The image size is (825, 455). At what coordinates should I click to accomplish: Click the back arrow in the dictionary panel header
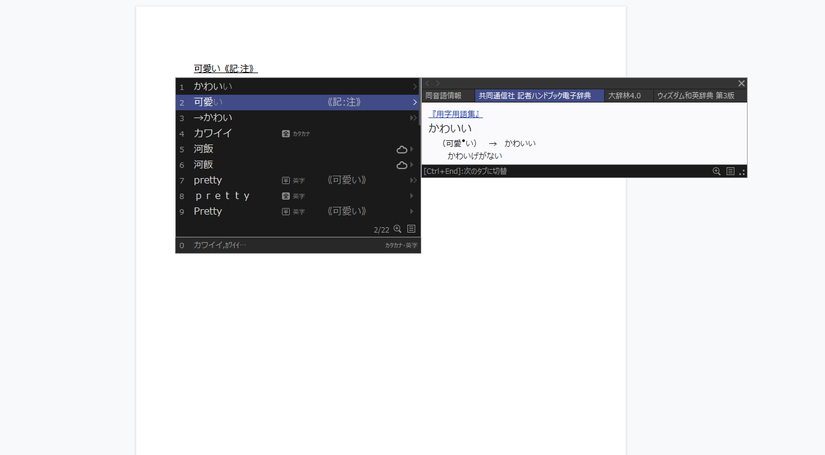[426, 84]
